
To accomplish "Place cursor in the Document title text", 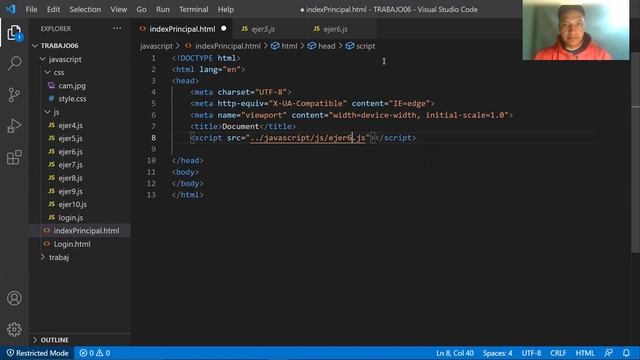I will (240, 127).
